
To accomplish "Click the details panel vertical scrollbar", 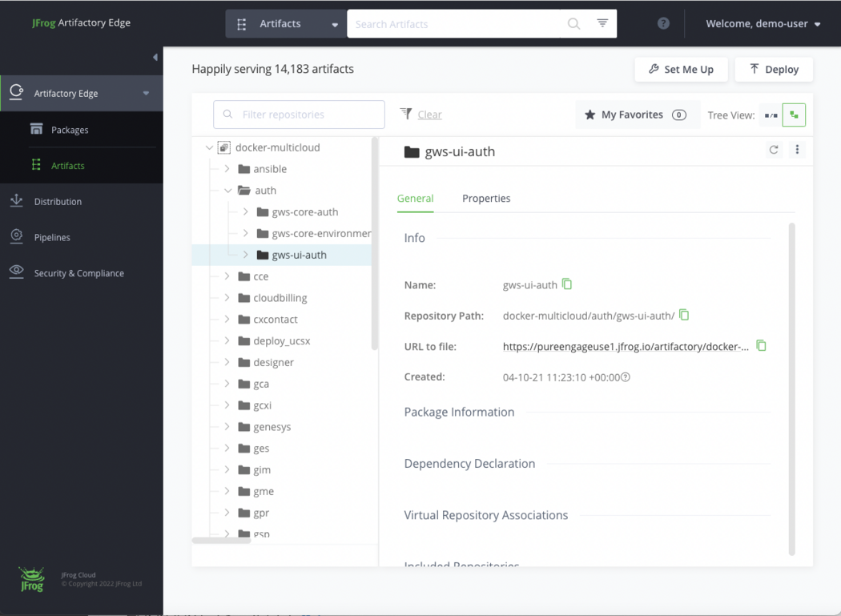I will [x=791, y=389].
